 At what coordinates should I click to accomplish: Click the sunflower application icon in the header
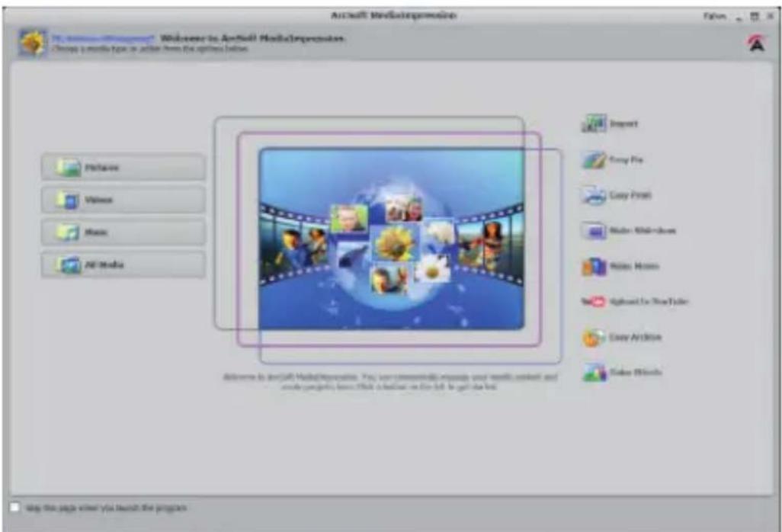click(33, 43)
